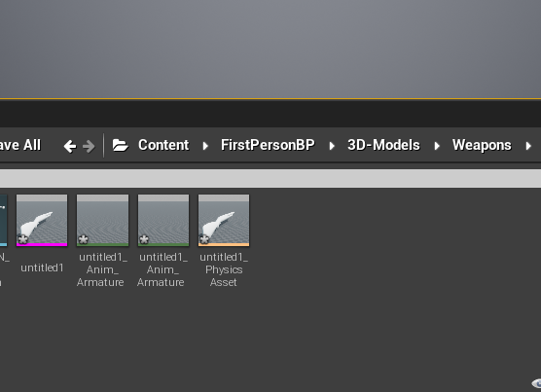This screenshot has height=392, width=541.
Task: Go forward with the right arrow button
Action: [x=89, y=146]
